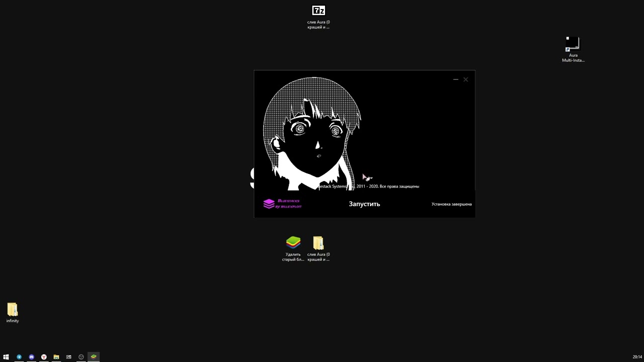Minimize the BlueStacks installer window
This screenshot has height=362, width=644.
point(456,79)
